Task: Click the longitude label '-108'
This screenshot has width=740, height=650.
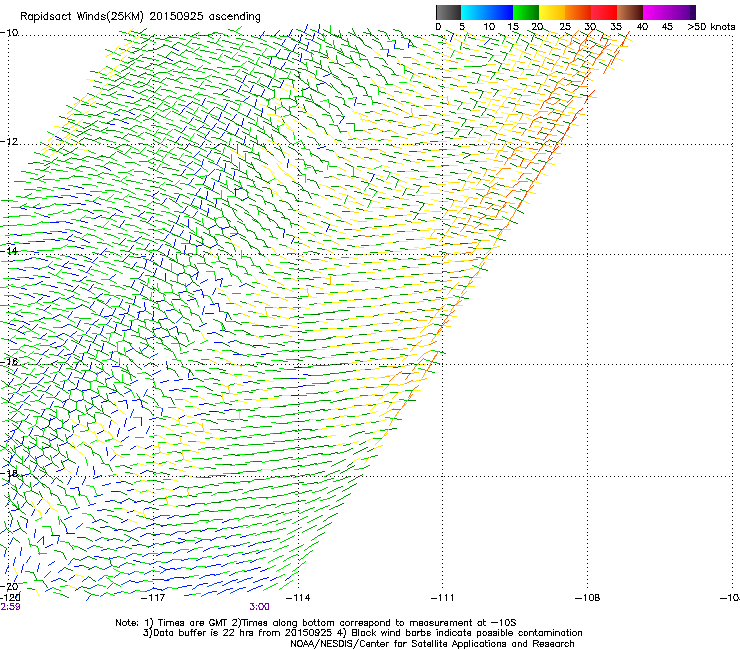Action: pyautogui.click(x=588, y=598)
